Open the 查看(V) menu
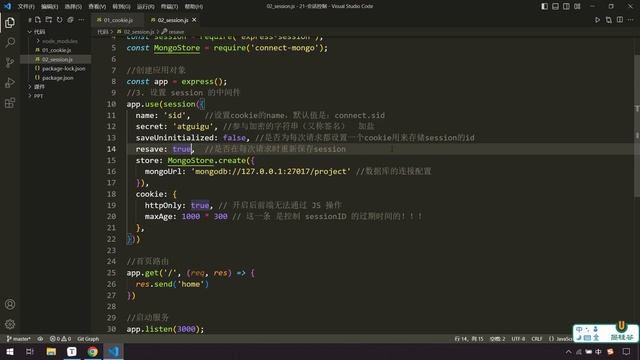The image size is (640, 360). click(x=97, y=6)
